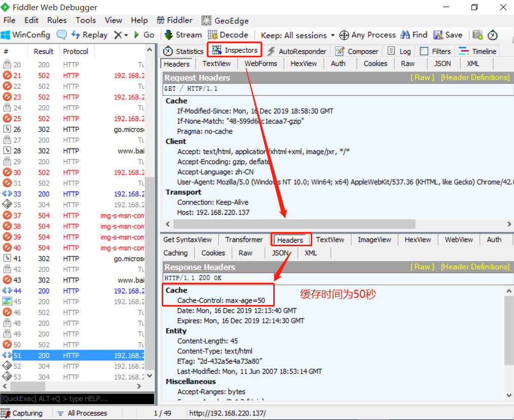This screenshot has height=420, width=514.
Task: Select session 51 highlighted row
Action: [74, 356]
